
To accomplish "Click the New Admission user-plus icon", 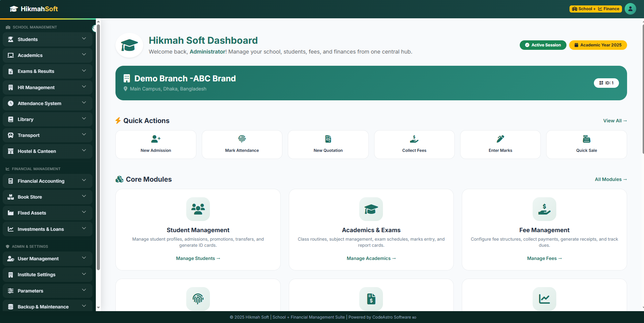I will coord(156,139).
